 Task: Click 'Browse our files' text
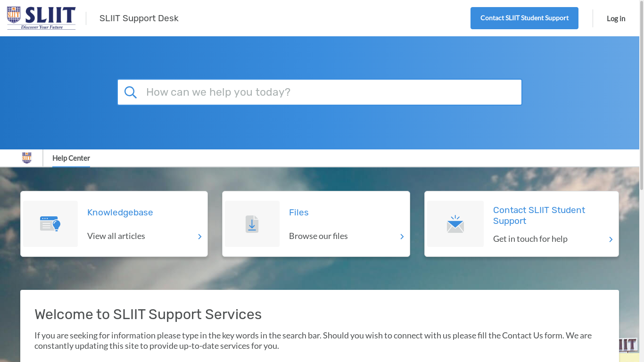point(318,236)
